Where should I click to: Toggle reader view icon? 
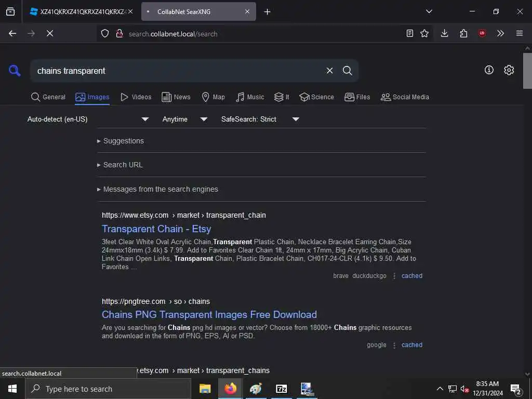click(410, 33)
